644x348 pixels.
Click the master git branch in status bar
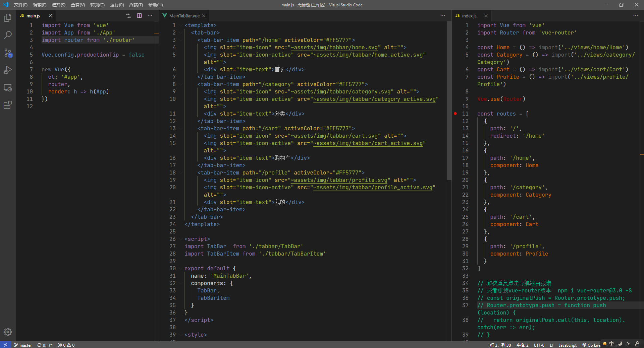(x=23, y=345)
